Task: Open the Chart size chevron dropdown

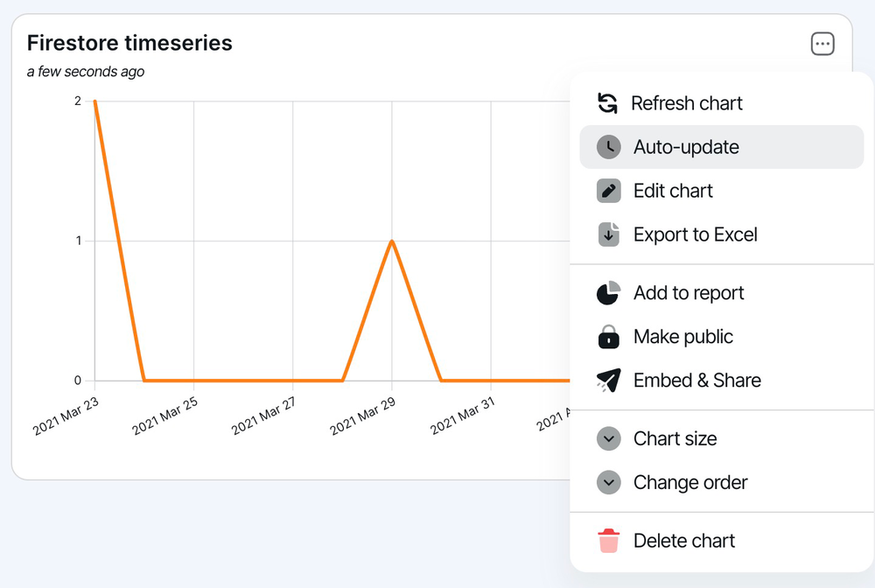Action: 608,438
